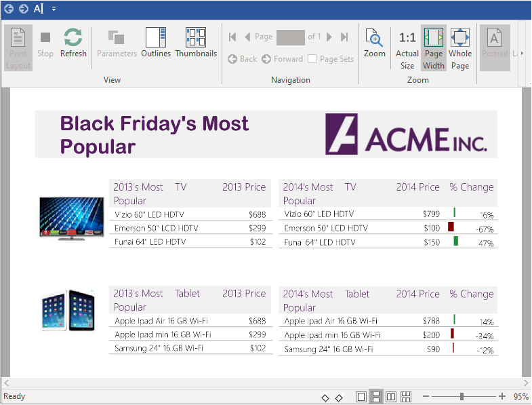Open the Outlines panel
Image resolution: width=532 pixels, height=405 pixels.
[x=156, y=43]
